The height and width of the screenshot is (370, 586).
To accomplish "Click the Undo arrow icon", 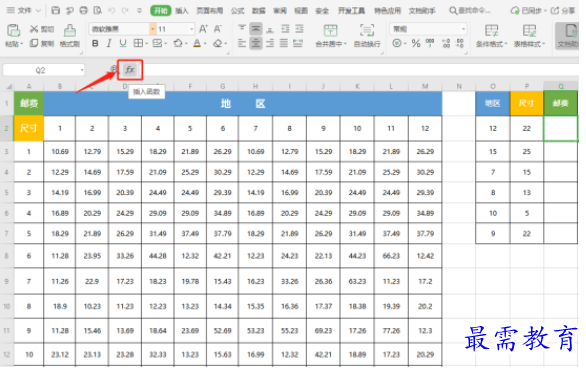I will [x=111, y=10].
